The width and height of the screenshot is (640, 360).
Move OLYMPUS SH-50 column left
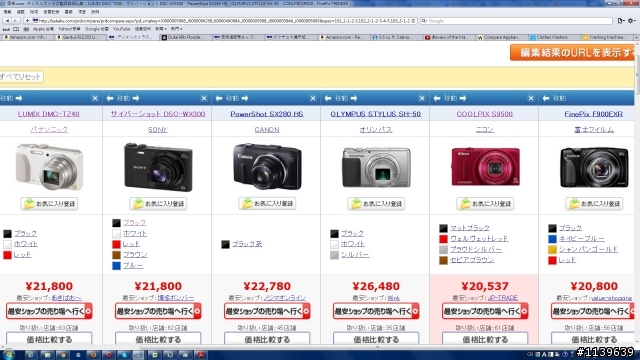tap(328, 98)
